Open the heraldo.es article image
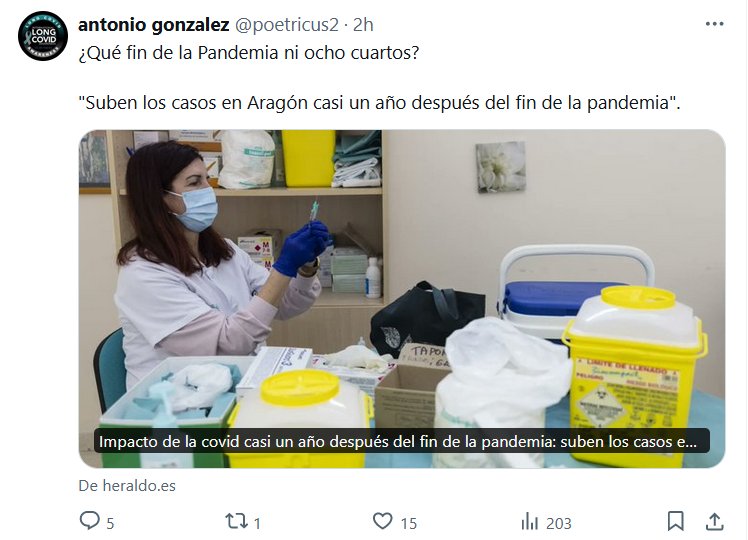 (x=402, y=299)
